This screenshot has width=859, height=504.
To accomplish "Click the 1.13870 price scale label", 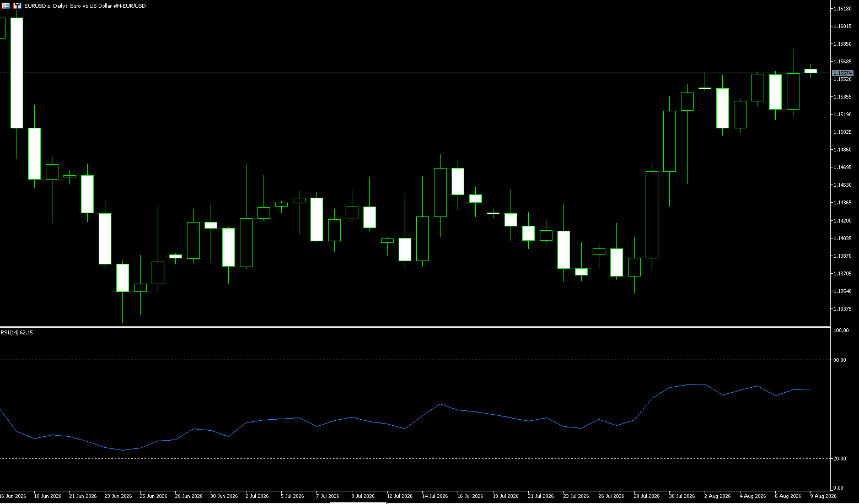I will 842,256.
